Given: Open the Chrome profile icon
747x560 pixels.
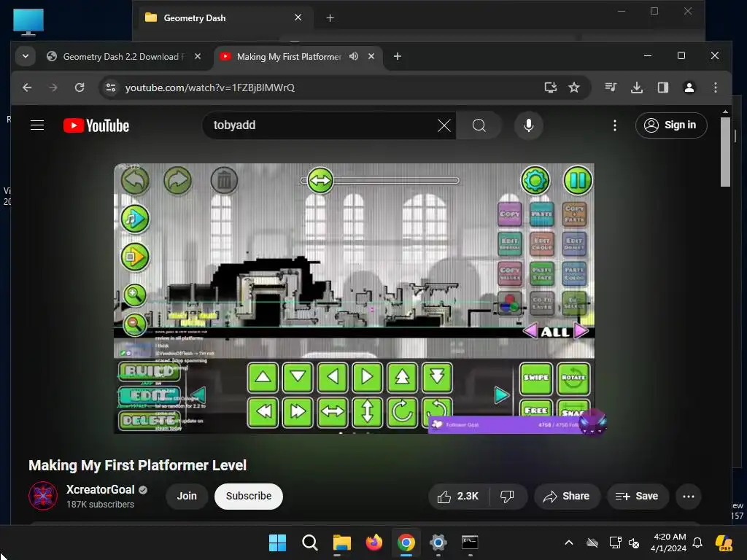Looking at the screenshot, I should (x=689, y=87).
